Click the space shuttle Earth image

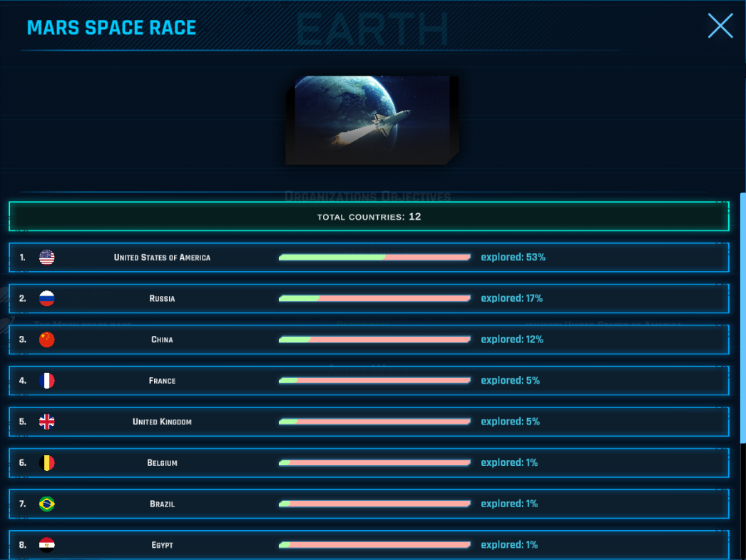(372, 120)
